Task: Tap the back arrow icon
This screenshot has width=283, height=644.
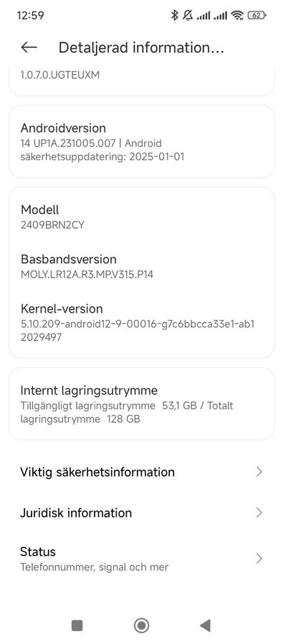Action: 29,47
